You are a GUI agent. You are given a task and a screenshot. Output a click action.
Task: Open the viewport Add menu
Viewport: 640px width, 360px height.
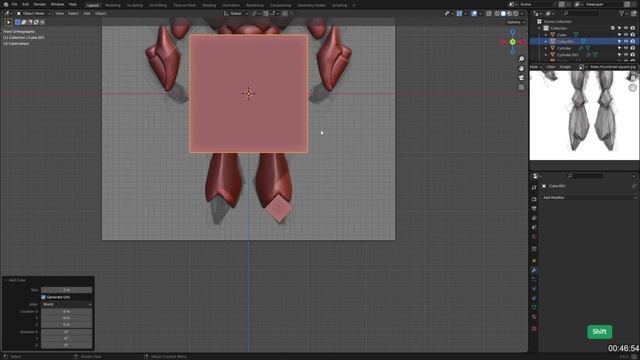pos(87,13)
